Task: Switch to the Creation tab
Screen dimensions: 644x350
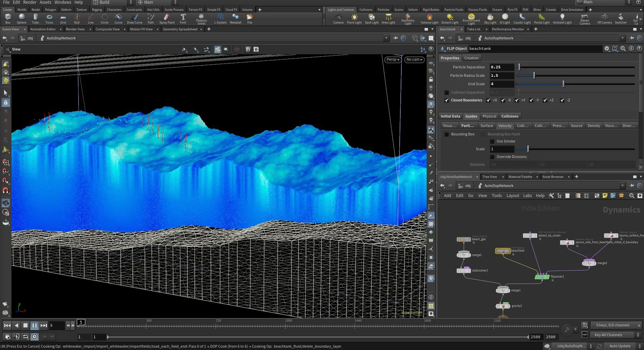Action: tap(471, 58)
